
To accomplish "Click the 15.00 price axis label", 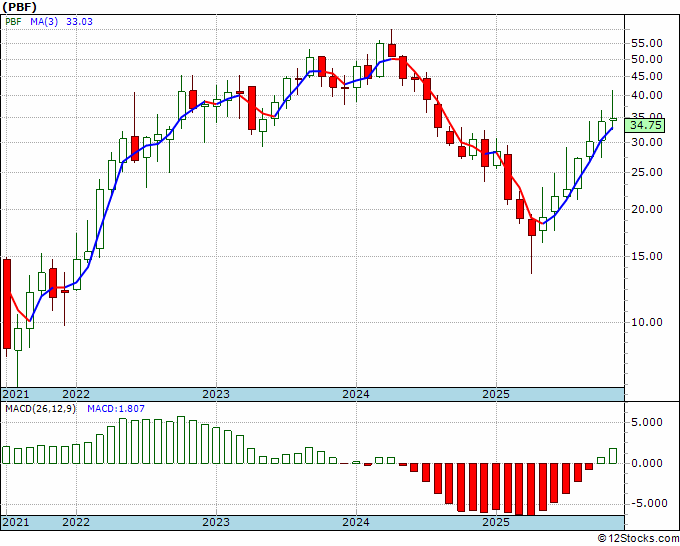I will pyautogui.click(x=647, y=256).
